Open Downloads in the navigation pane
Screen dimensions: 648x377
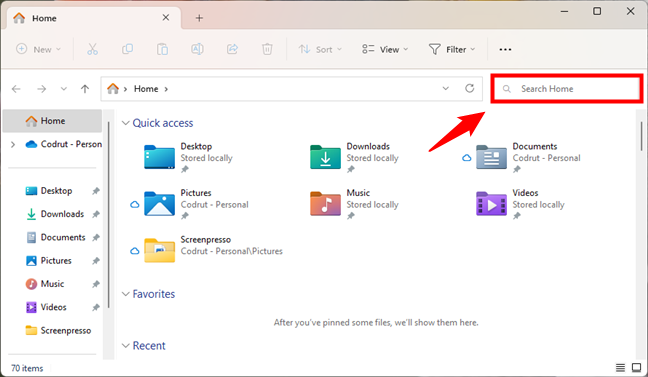(x=62, y=214)
